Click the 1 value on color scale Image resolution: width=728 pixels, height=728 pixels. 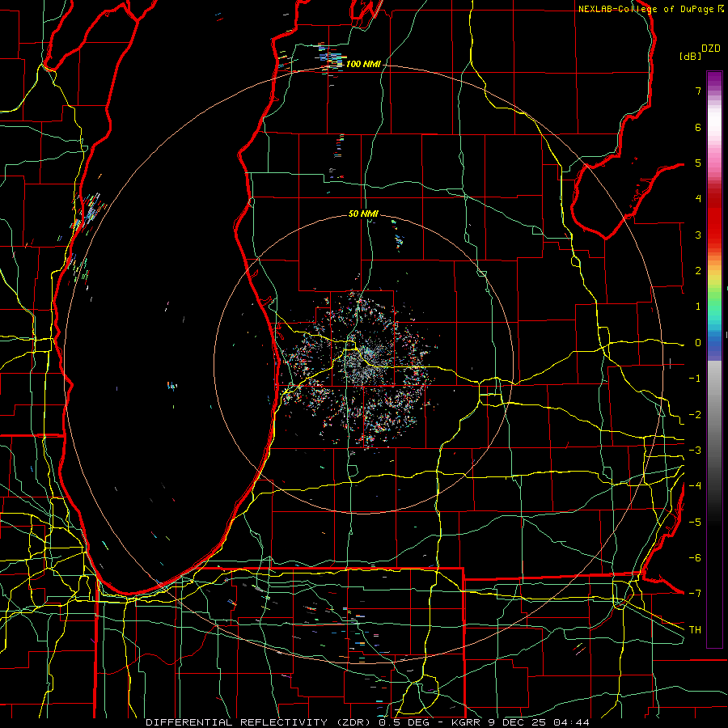tap(698, 307)
